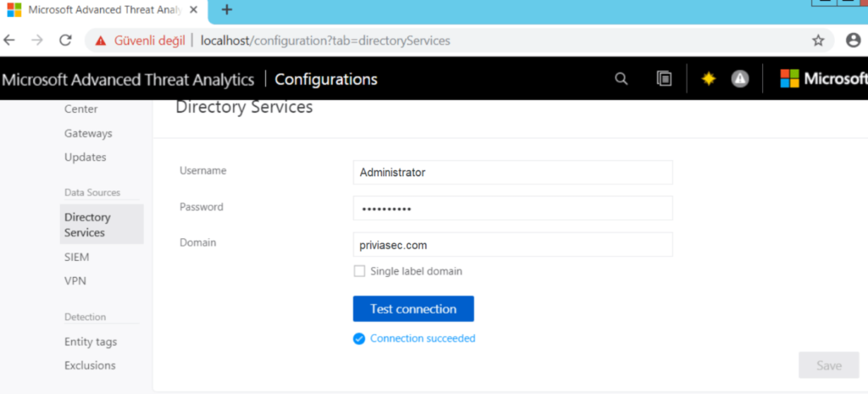The height and width of the screenshot is (394, 868).
Task: Click the not-secure warning triangle icon
Action: click(100, 41)
